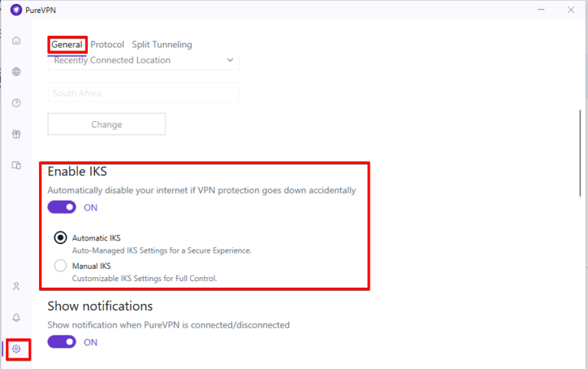Open the user profile icon
588x369 pixels.
(16, 286)
